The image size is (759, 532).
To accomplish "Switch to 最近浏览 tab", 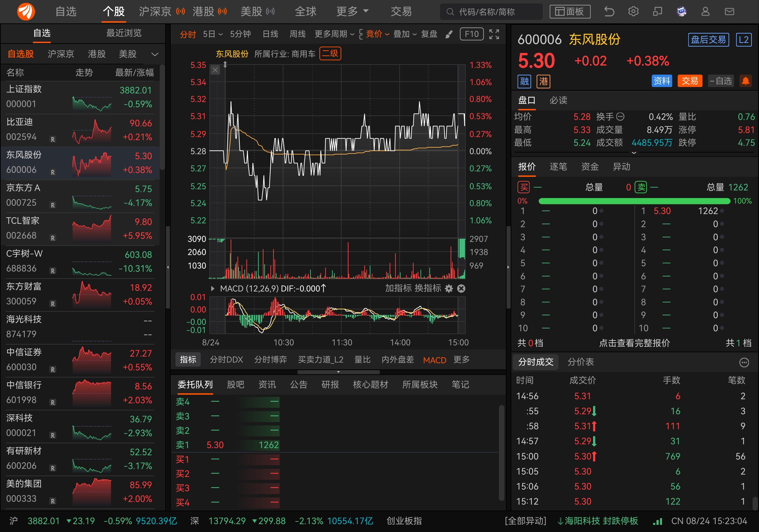I will [124, 33].
